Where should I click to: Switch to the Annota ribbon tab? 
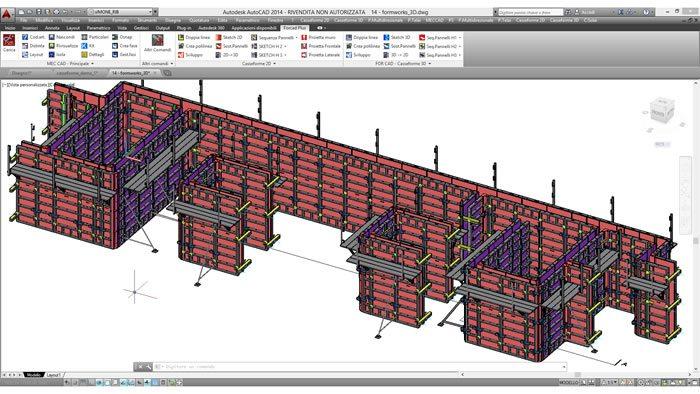click(x=52, y=28)
